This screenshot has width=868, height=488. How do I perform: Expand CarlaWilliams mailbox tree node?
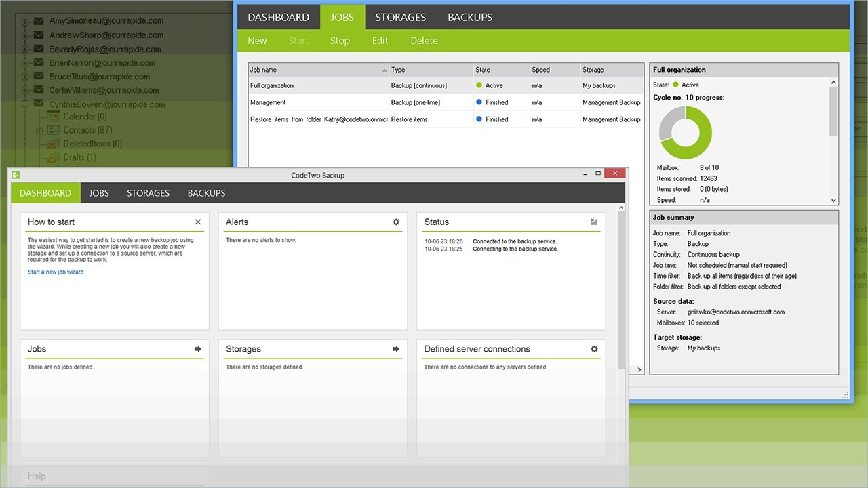tap(25, 90)
